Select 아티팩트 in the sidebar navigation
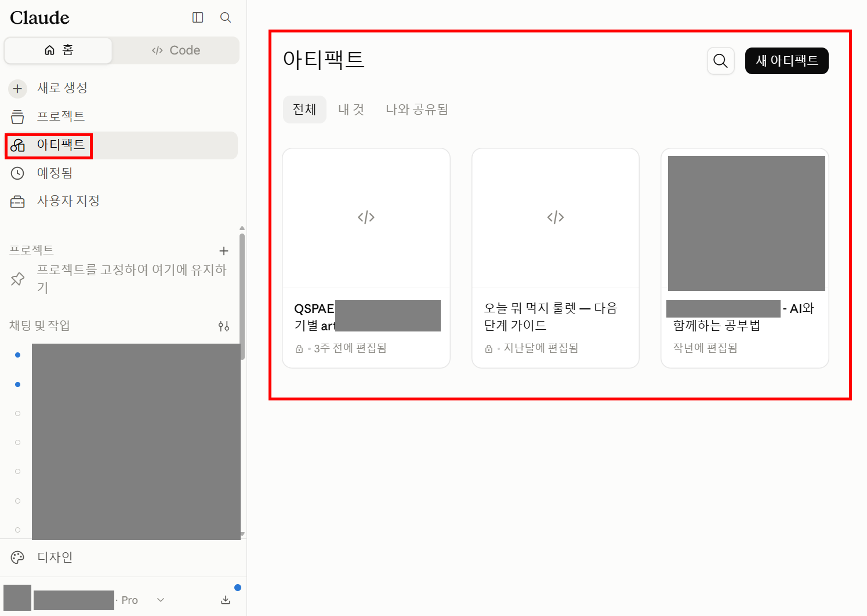The height and width of the screenshot is (616, 867). point(121,145)
